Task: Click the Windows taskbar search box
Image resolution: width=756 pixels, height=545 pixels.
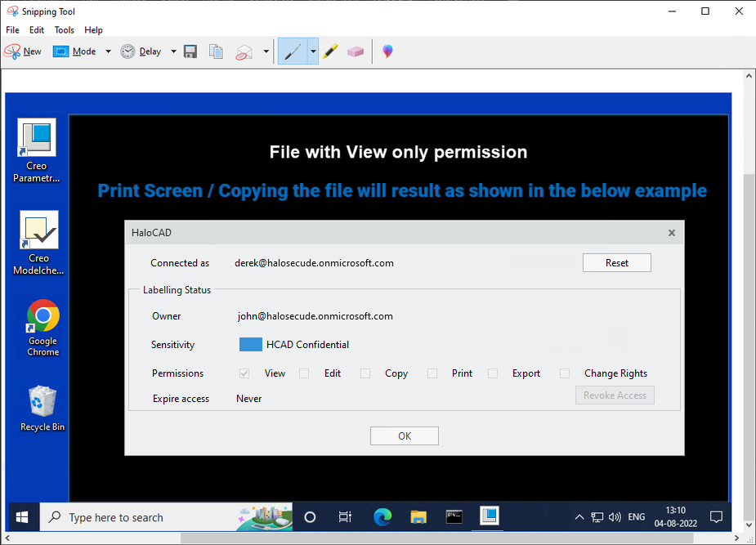Action: click(147, 517)
